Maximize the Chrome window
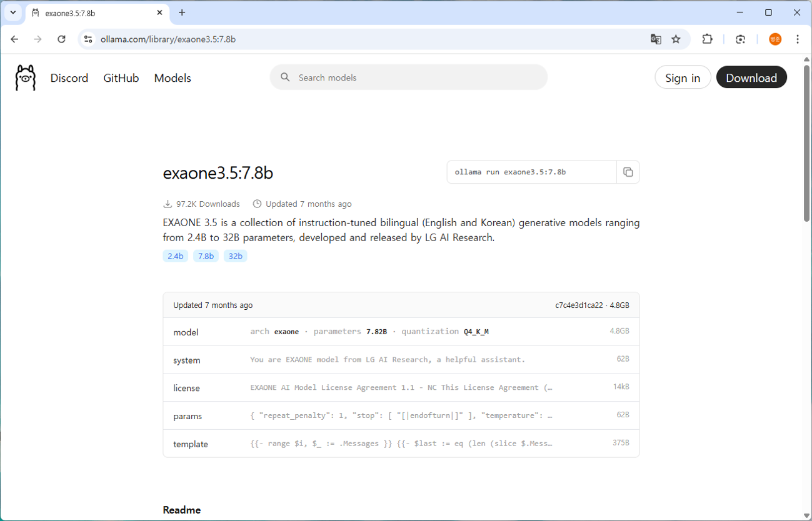 pos(769,12)
